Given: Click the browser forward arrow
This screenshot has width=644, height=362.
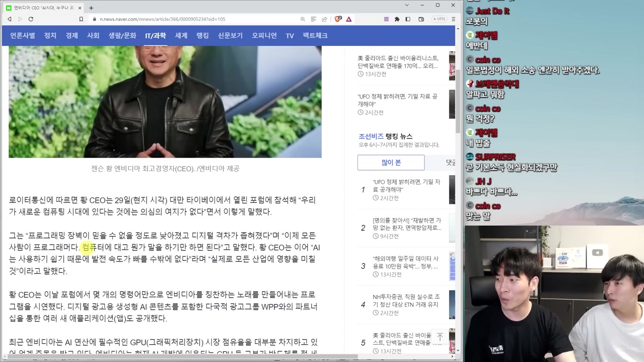Looking at the screenshot, I should [20, 19].
